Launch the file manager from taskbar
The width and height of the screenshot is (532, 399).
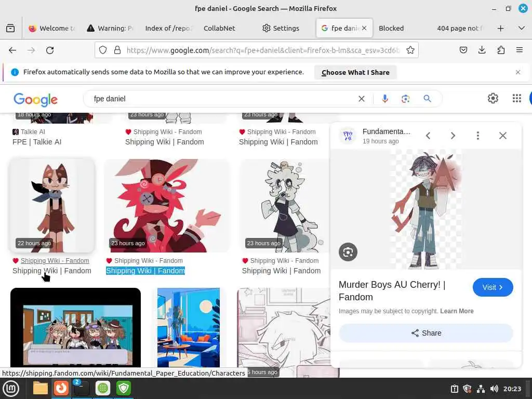[x=41, y=388]
